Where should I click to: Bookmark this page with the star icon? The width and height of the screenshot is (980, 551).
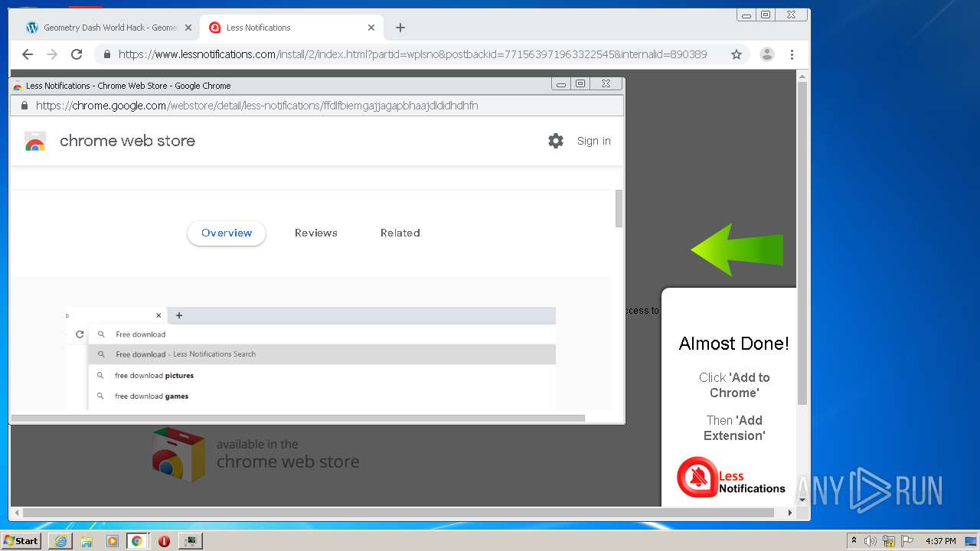coord(737,54)
